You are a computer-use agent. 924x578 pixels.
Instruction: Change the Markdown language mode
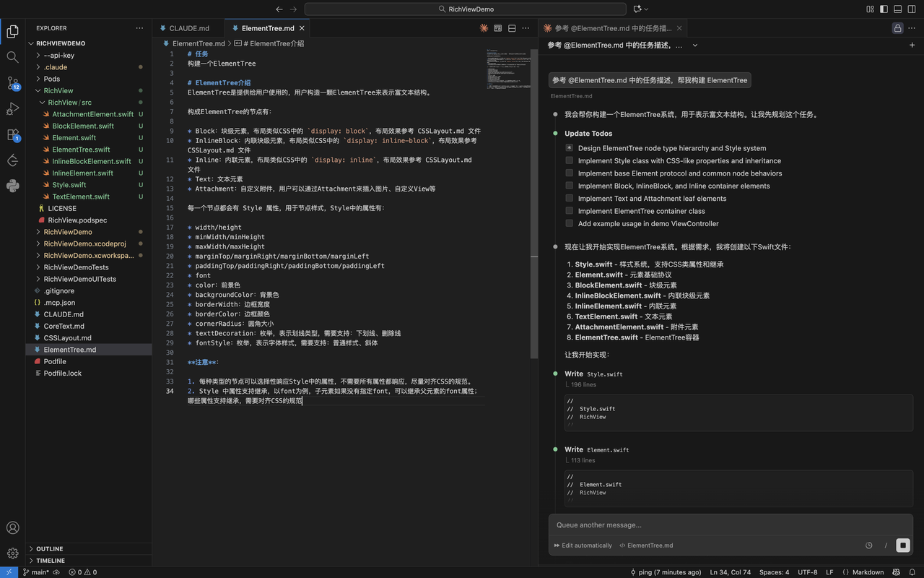pos(868,572)
